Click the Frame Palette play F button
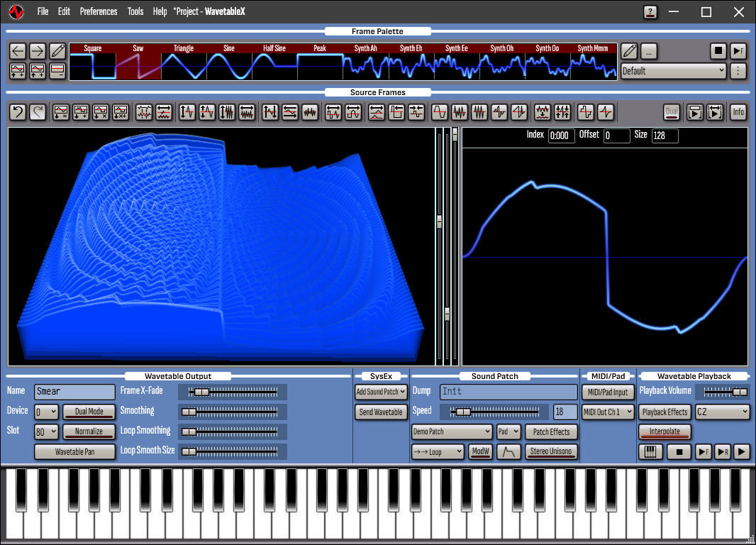Image resolution: width=756 pixels, height=545 pixels. 738,50
